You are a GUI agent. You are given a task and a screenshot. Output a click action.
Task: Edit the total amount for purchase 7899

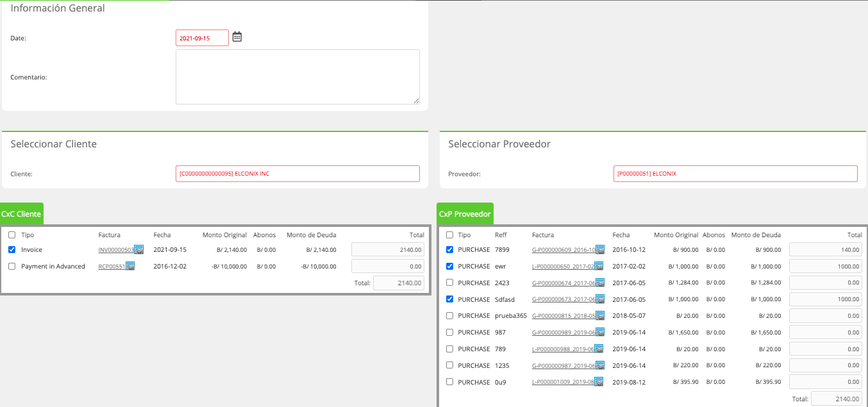click(826, 250)
